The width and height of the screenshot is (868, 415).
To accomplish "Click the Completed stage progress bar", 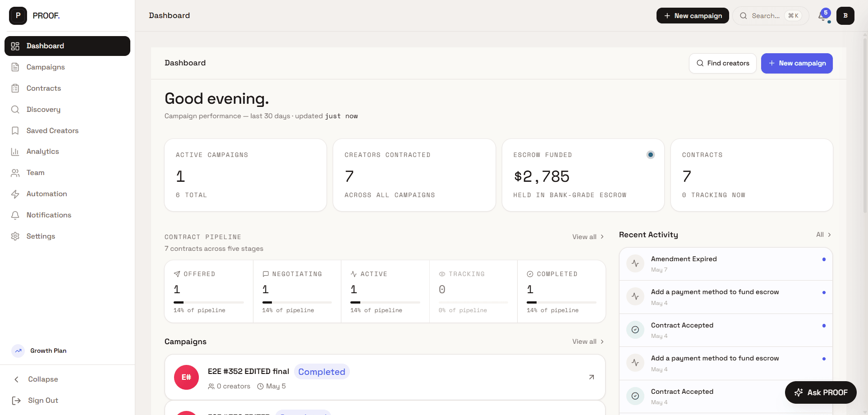I will tap(561, 302).
